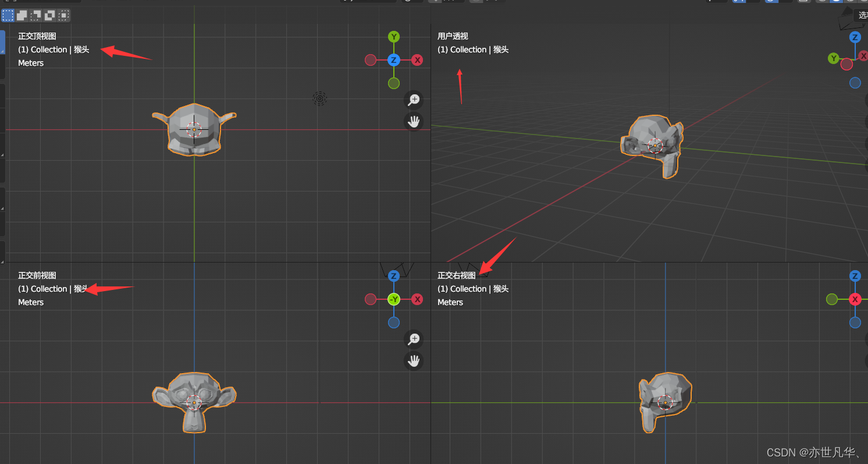Screen dimensions: 868x464
Task: Click unlabeled green circle on 正交右视图 gizmo
Action: (832, 299)
